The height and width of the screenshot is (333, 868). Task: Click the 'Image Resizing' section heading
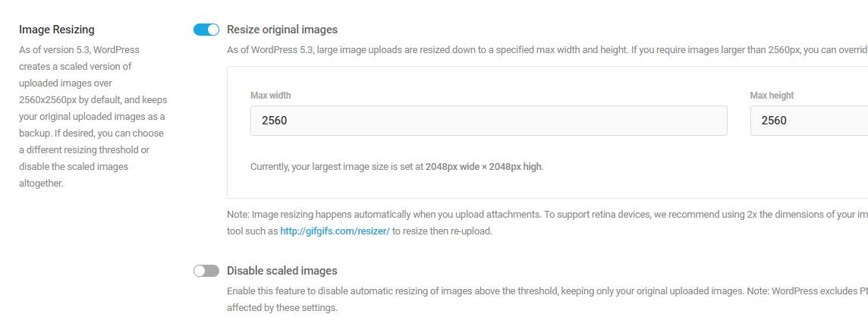point(56,30)
